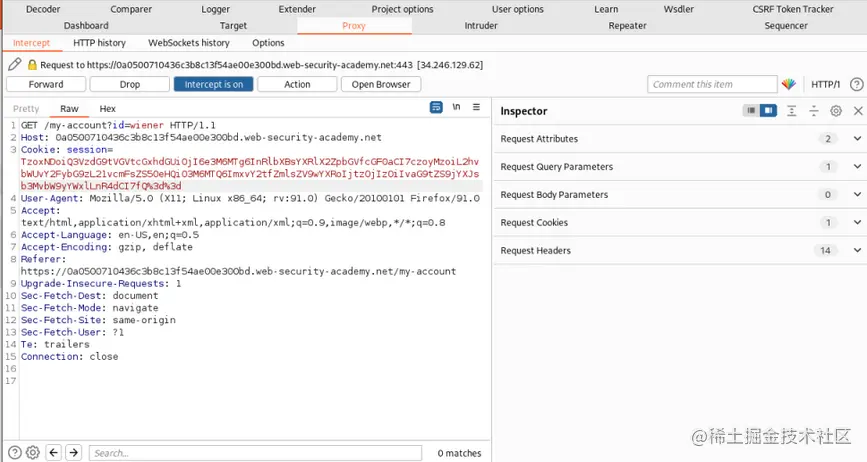Click the Upgrade-Insecure-Requests header line
The width and height of the screenshot is (867, 462).
101,284
